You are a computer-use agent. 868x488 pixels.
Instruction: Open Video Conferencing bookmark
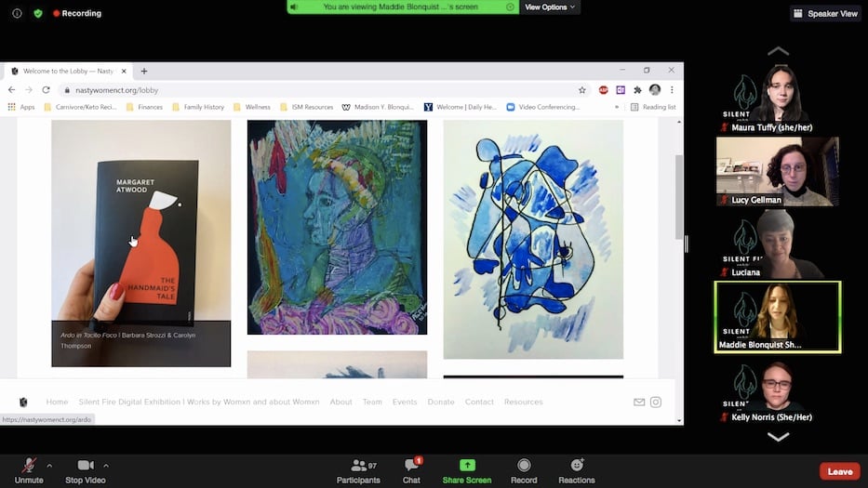tap(543, 107)
